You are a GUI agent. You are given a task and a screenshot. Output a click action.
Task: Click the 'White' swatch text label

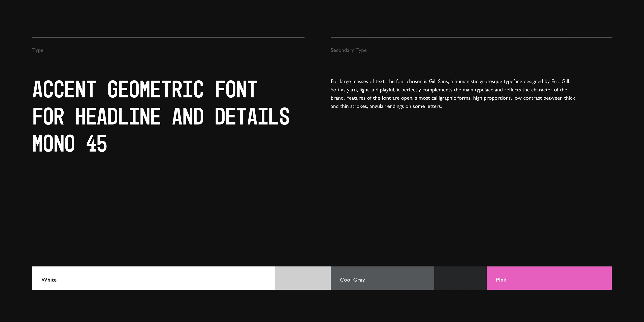(x=49, y=280)
